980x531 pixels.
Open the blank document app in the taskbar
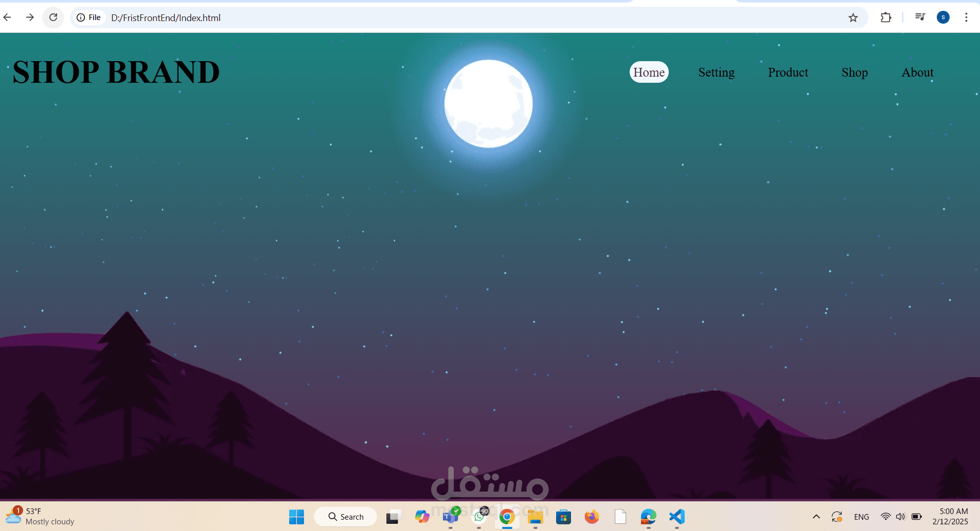(620, 517)
